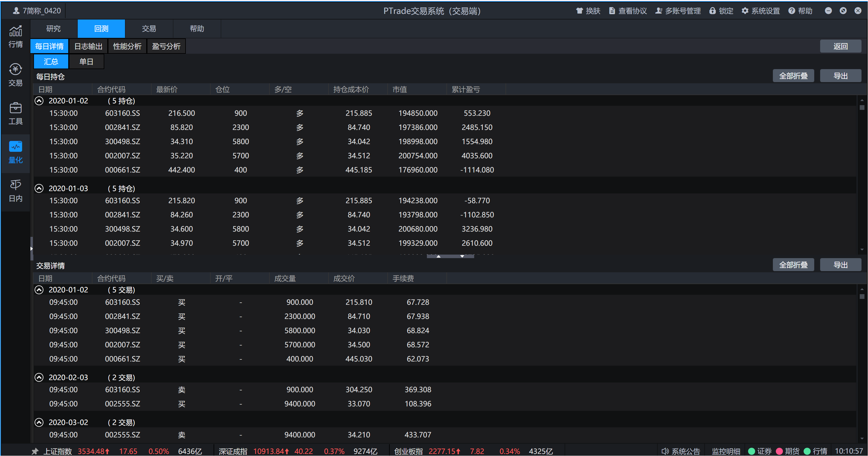Collapse 2020-02-03 trades group
868x456 pixels.
[39, 377]
